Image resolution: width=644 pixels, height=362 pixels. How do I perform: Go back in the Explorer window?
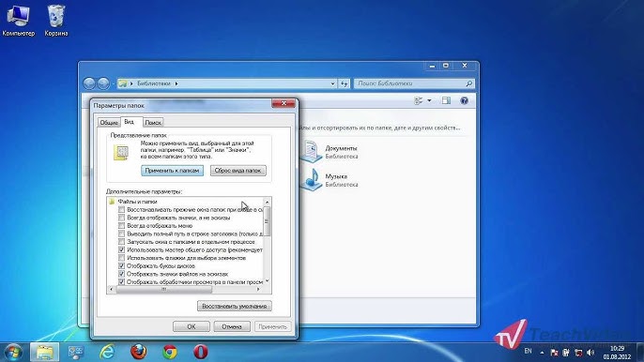click(x=89, y=83)
